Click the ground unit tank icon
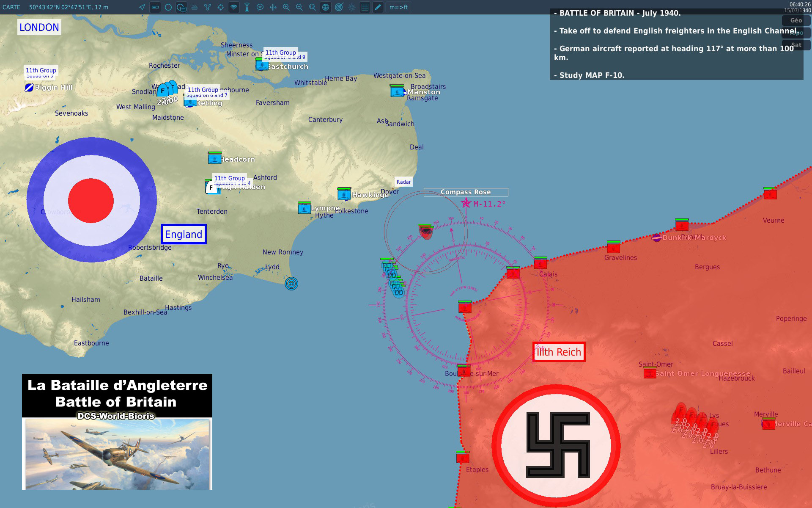The image size is (812, 508). (195, 7)
